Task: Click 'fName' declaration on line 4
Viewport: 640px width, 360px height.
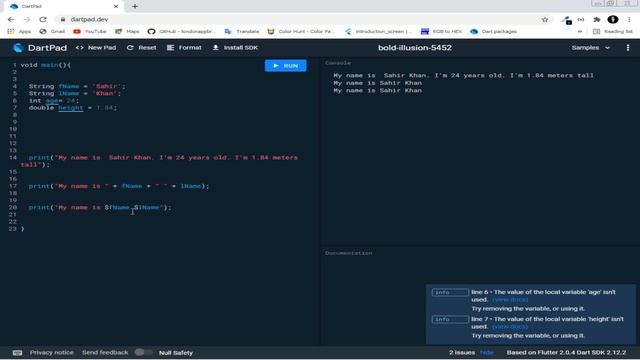Action: click(69, 86)
